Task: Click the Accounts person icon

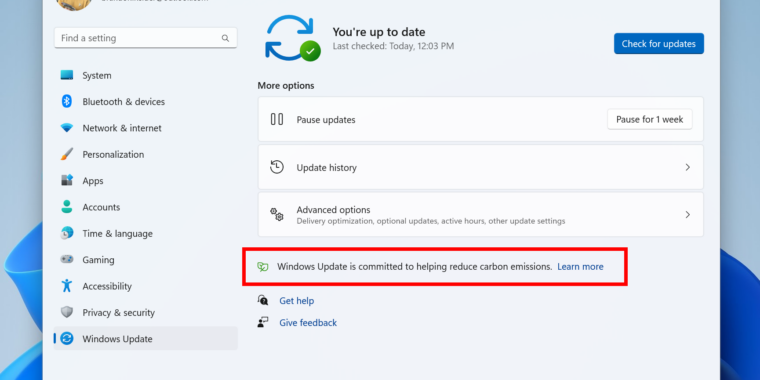Action: (x=67, y=207)
